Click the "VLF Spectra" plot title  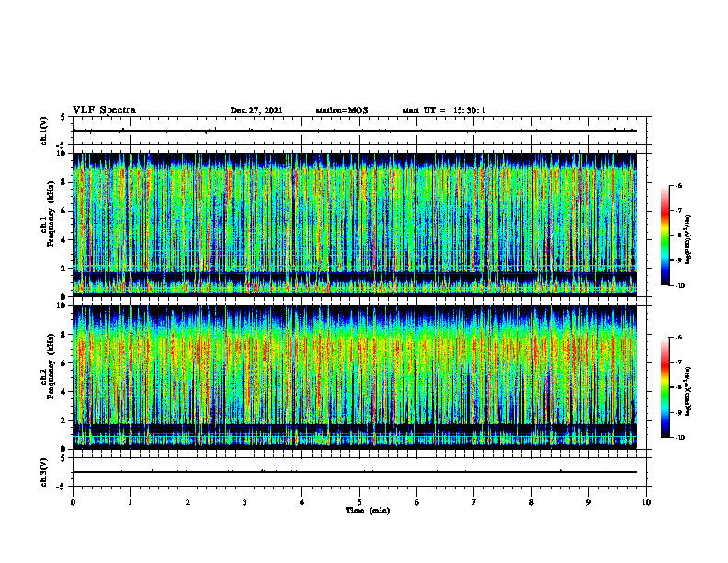click(104, 110)
